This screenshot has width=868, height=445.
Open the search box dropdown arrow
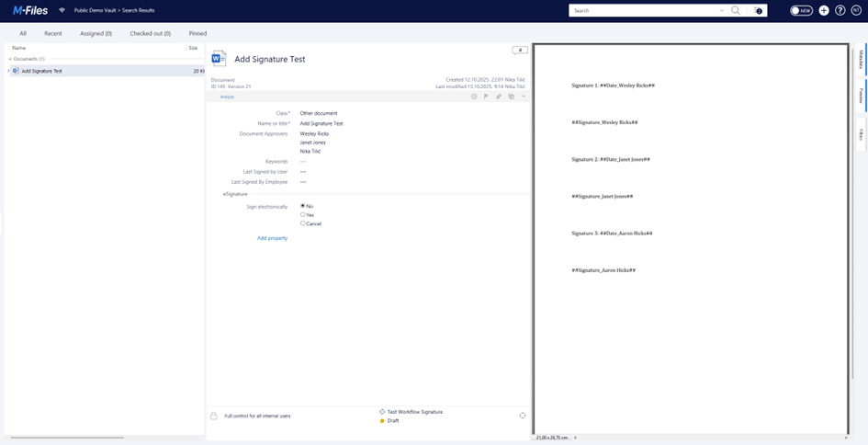point(721,11)
